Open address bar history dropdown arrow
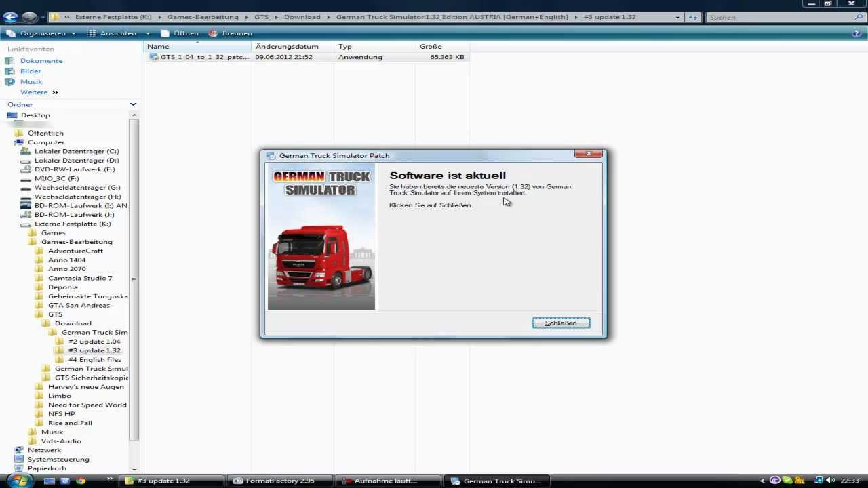 [x=677, y=17]
